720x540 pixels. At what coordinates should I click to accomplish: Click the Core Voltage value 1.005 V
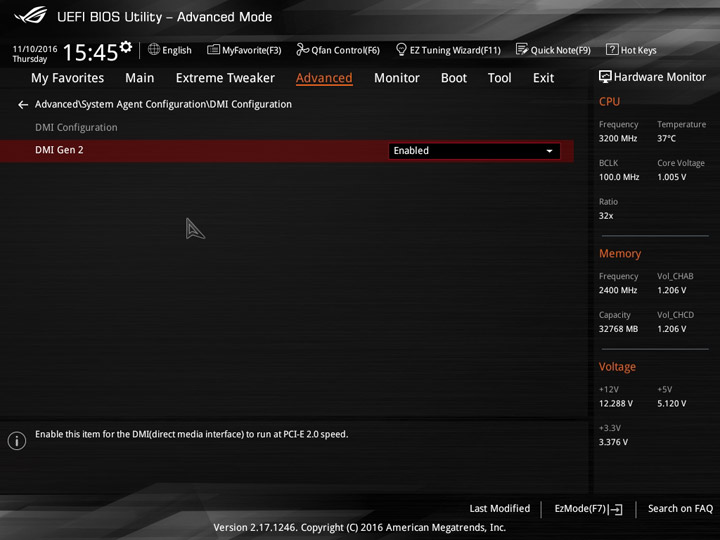pos(672,177)
